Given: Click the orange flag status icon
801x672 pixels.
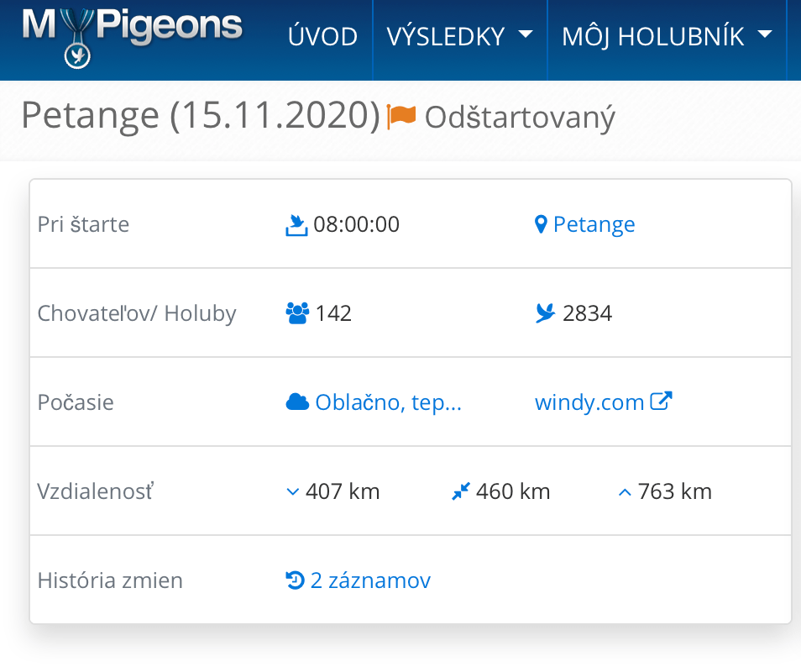Looking at the screenshot, I should pyautogui.click(x=401, y=117).
